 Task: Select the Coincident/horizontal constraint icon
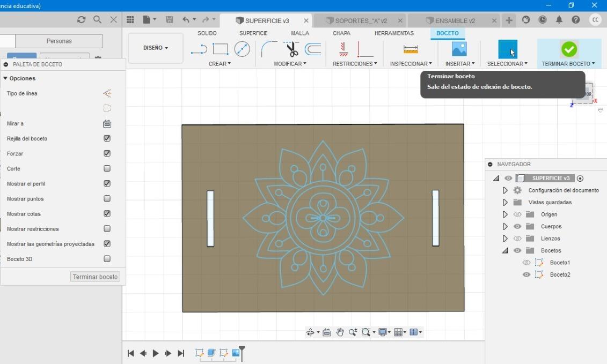[343, 49]
